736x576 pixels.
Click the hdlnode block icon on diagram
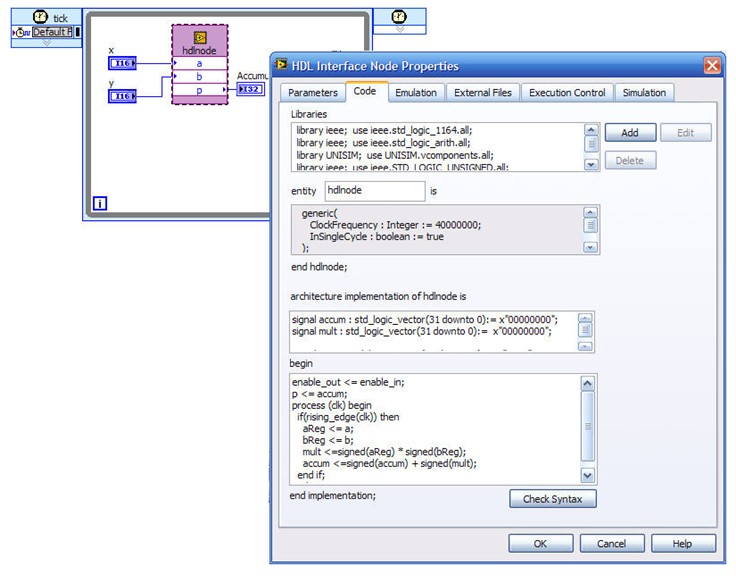(x=200, y=38)
